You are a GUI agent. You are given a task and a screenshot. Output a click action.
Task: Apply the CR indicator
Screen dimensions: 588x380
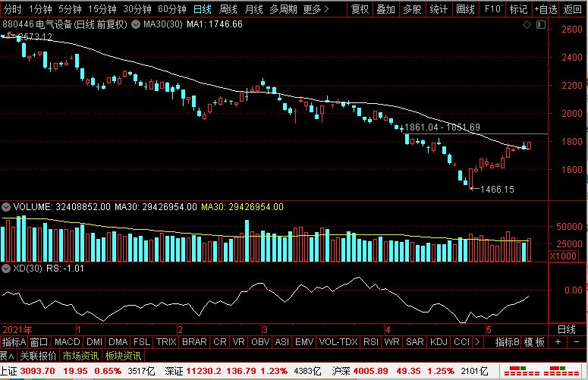pyautogui.click(x=220, y=342)
